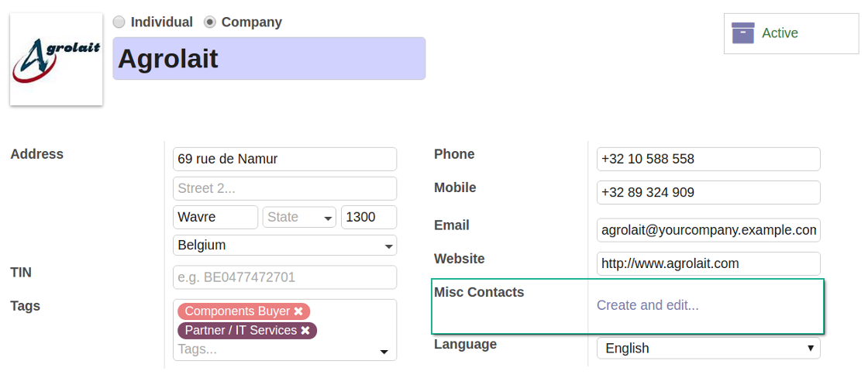Remove the Components Buyer tag

(298, 311)
